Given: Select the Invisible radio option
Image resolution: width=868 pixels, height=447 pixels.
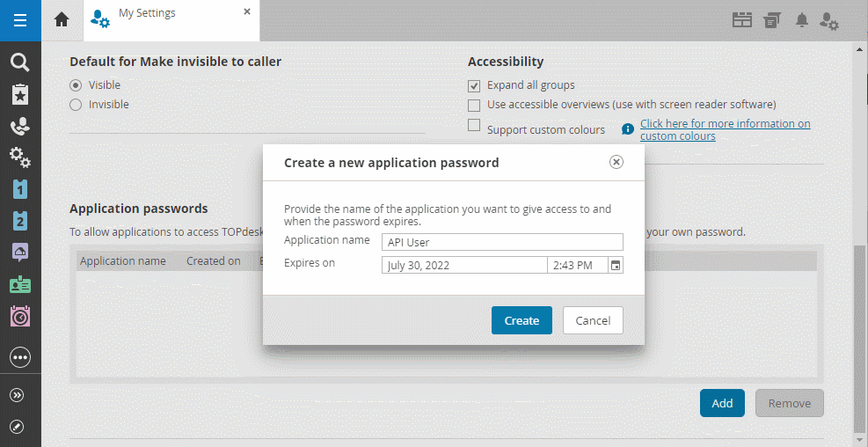Looking at the screenshot, I should click(x=76, y=105).
